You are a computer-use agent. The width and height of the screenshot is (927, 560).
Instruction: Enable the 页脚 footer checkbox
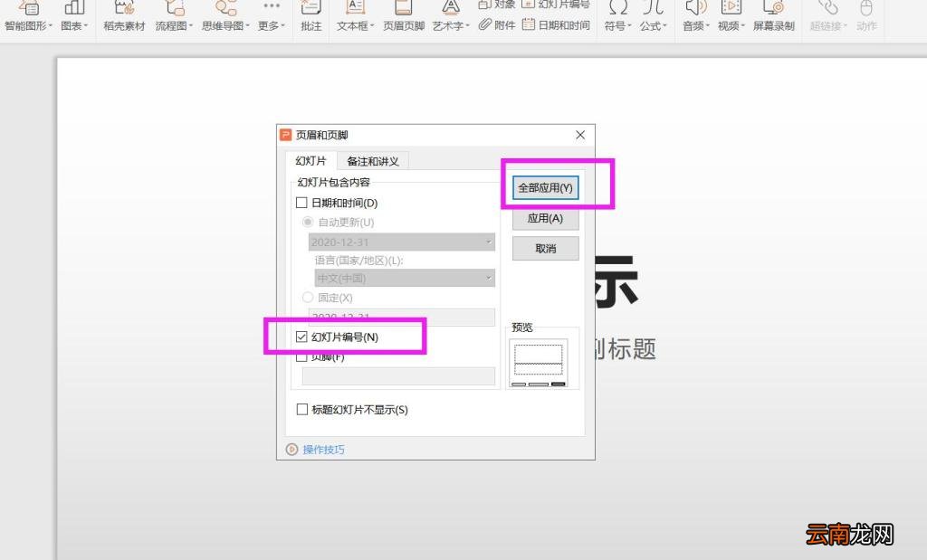(x=302, y=356)
